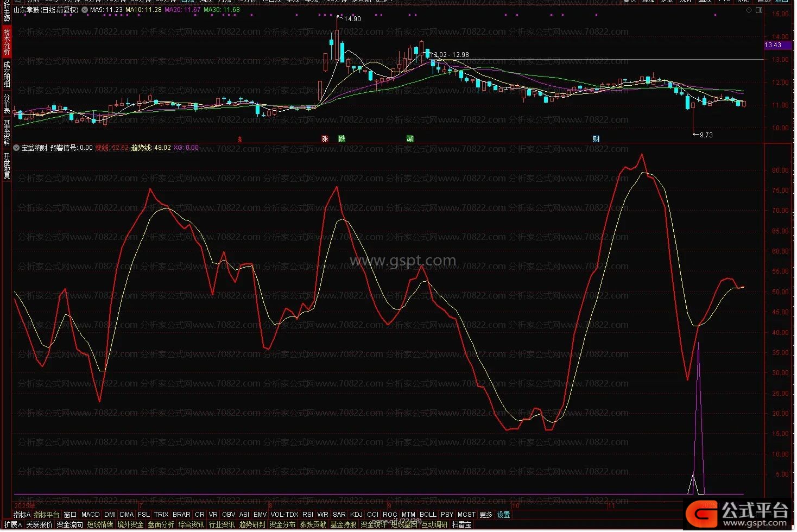The image size is (797, 532).
Task: Click the 公式平台 logo in the corner
Action: pos(737,514)
